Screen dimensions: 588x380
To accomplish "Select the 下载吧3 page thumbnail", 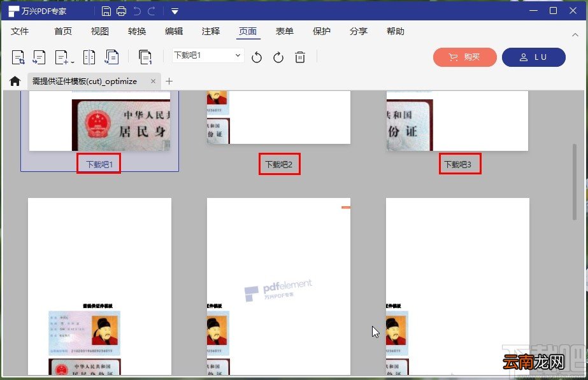I will click(457, 121).
